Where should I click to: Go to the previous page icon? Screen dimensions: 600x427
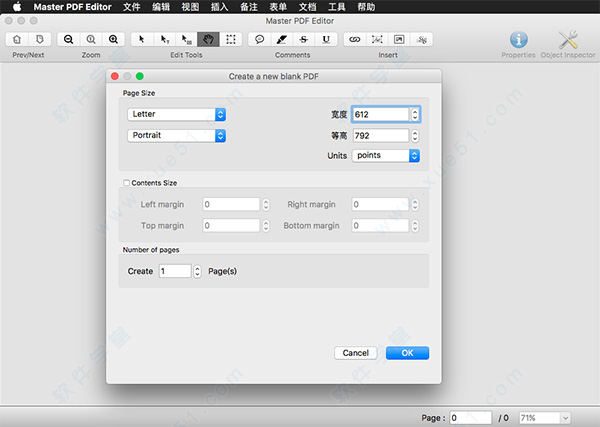(x=17, y=39)
